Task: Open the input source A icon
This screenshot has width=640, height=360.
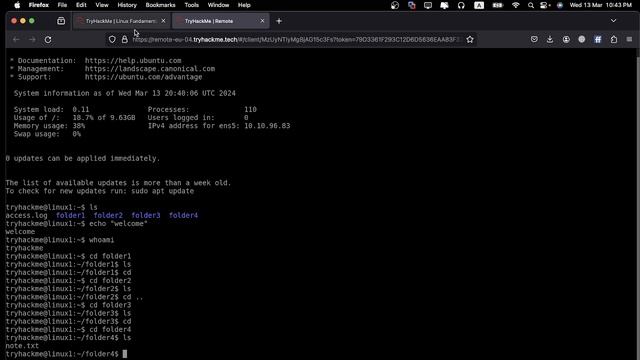Action: pyautogui.click(x=479, y=5)
